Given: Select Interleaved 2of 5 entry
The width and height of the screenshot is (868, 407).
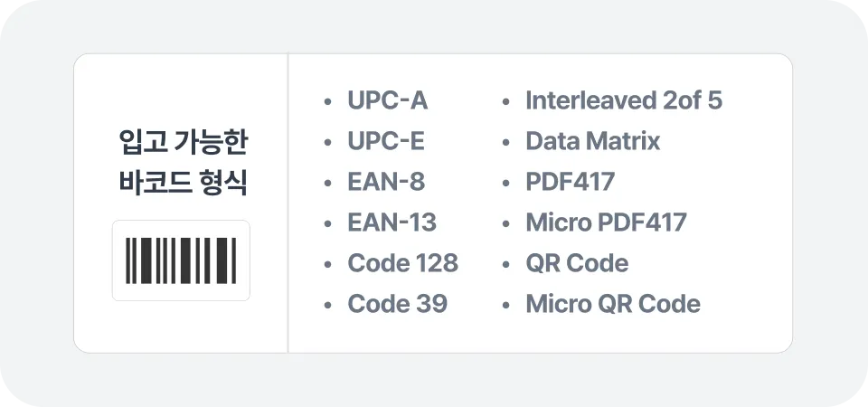Looking at the screenshot, I should pyautogui.click(x=623, y=101).
